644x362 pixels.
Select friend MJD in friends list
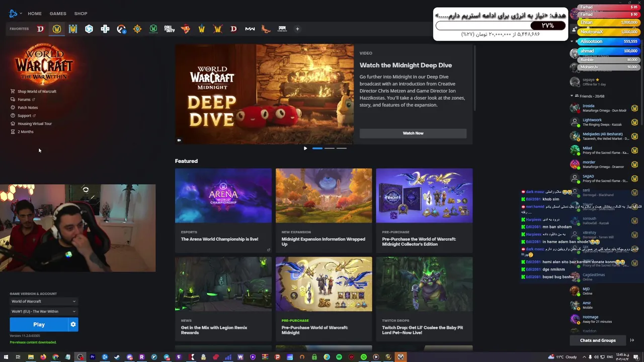[604, 291]
